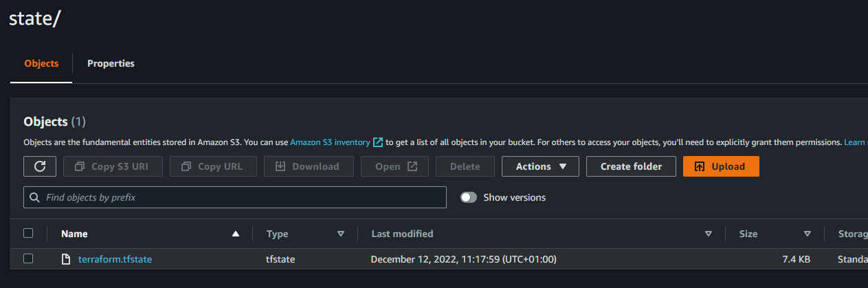868x288 pixels.
Task: Check the select-all checkbox in table header
Action: [28, 233]
